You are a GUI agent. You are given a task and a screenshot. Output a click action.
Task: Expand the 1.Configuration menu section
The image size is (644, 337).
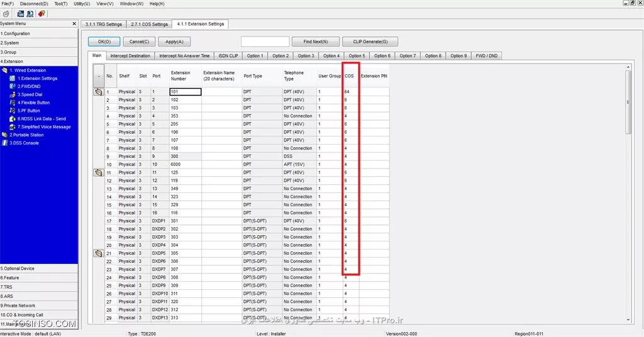39,34
